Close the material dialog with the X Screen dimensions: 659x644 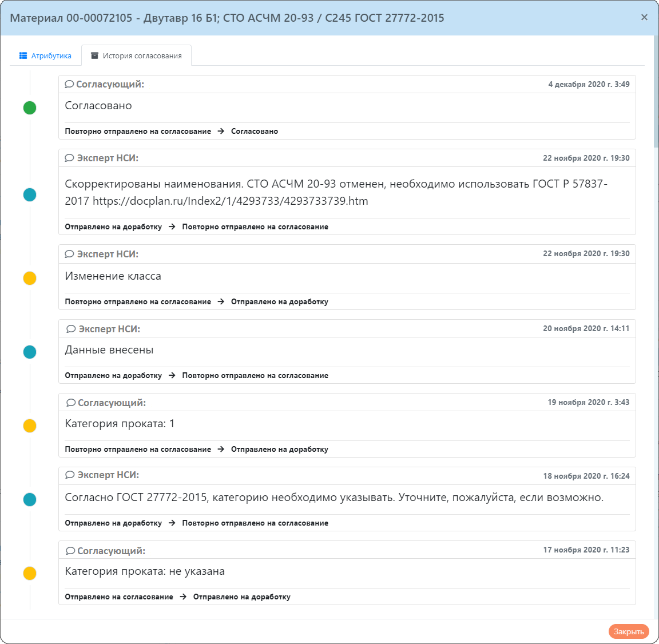coord(644,17)
